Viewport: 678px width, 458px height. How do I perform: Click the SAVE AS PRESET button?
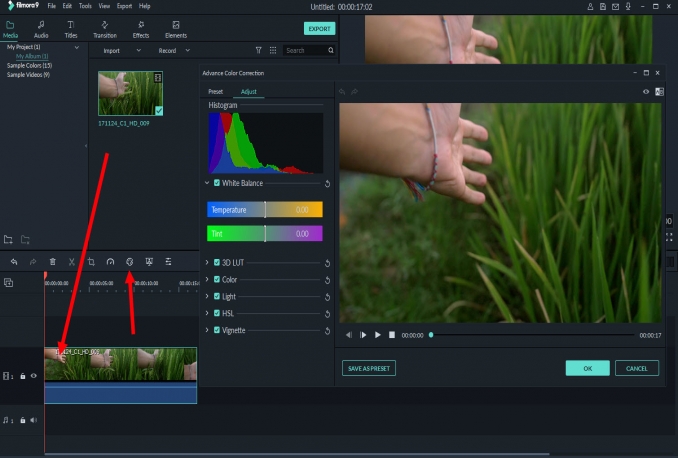click(x=369, y=368)
